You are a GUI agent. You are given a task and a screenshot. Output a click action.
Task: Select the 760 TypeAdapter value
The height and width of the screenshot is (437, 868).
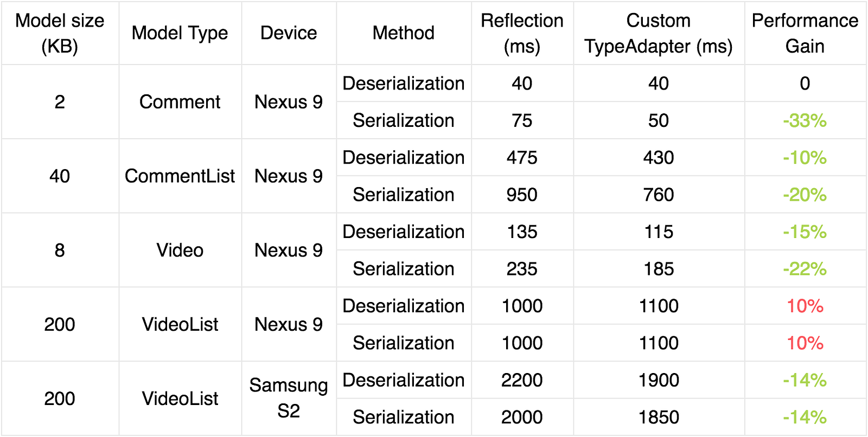pyautogui.click(x=659, y=195)
